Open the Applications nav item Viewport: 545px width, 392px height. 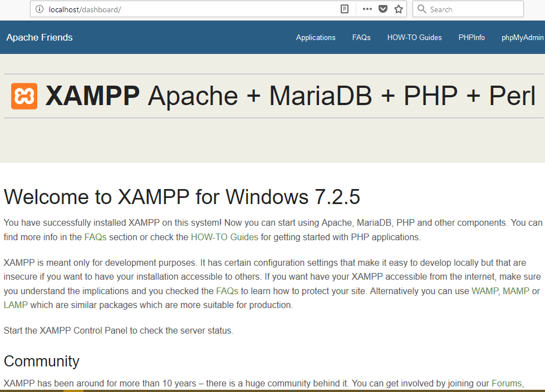pos(316,37)
